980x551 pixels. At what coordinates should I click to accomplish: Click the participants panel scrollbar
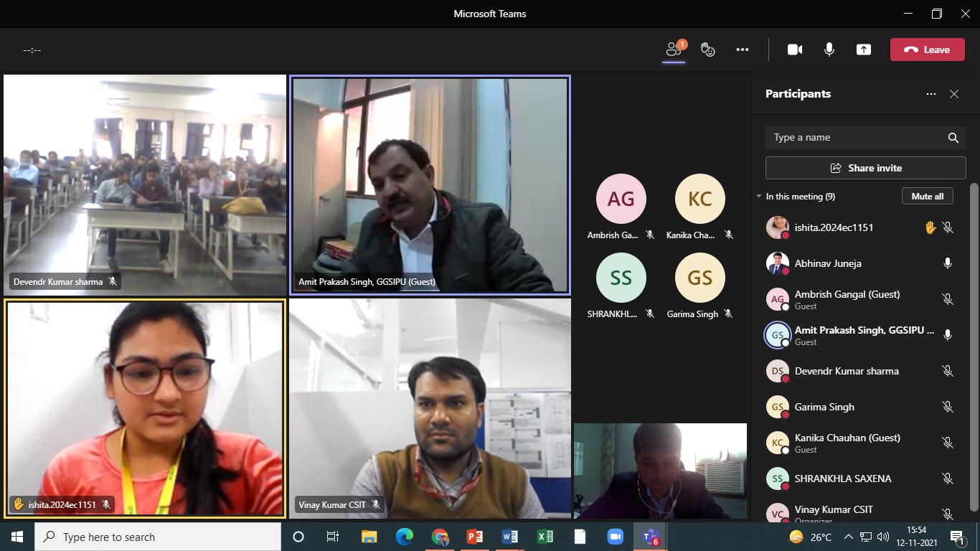click(x=974, y=344)
